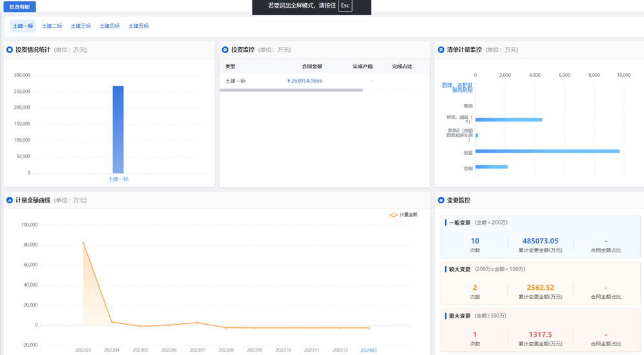Click the blue 土建一标 bar in chart

[x=118, y=129]
